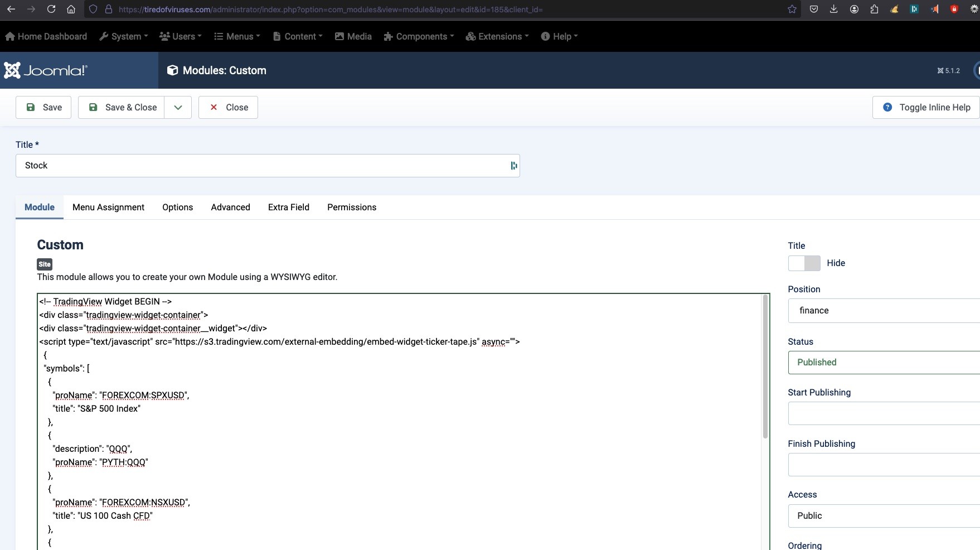Open the browser extensions puzzle icon
This screenshot has width=980, height=550.
pos(874,9)
